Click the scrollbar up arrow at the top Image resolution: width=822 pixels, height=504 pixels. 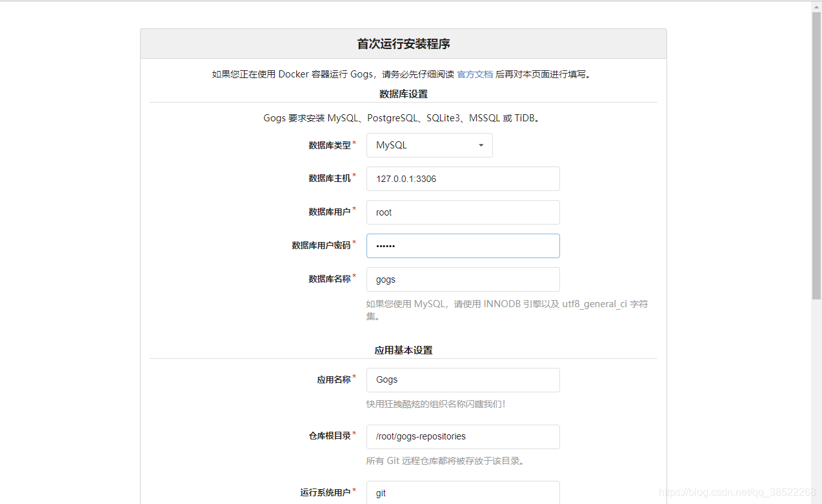click(x=816, y=6)
